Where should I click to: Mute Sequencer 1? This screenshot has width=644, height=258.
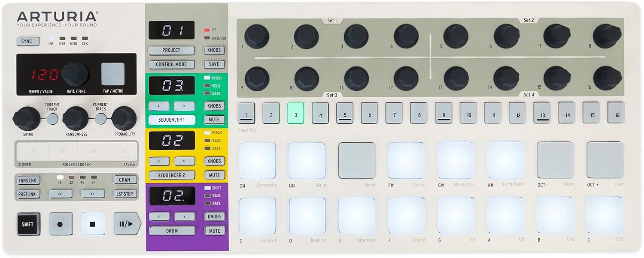pyautogui.click(x=214, y=119)
